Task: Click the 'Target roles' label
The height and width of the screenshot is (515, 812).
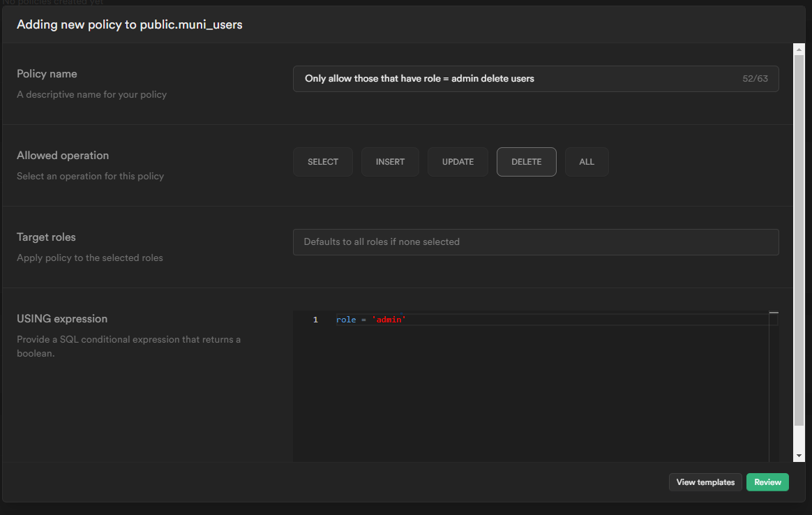Action: (46, 237)
